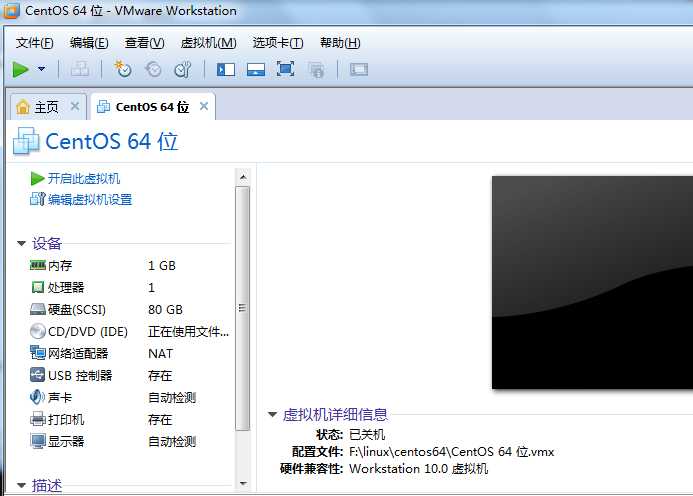Click the green Power On play icon in toolbar
This screenshot has width=693, height=496.
(x=20, y=69)
